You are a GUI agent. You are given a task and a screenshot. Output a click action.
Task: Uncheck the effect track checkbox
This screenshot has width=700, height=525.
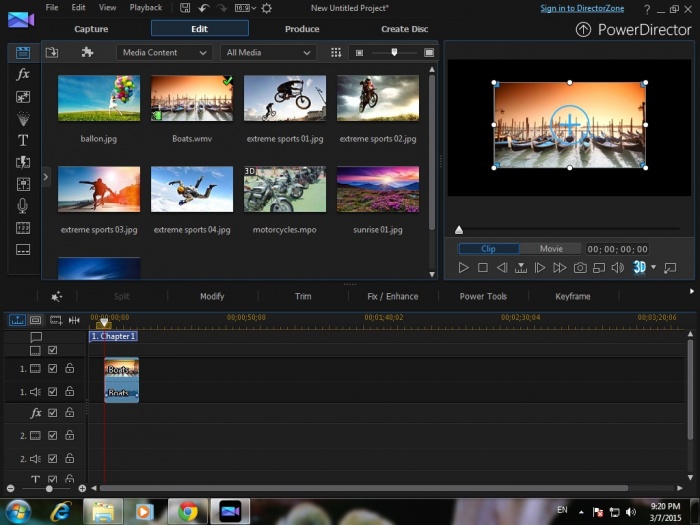pyautogui.click(x=53, y=413)
